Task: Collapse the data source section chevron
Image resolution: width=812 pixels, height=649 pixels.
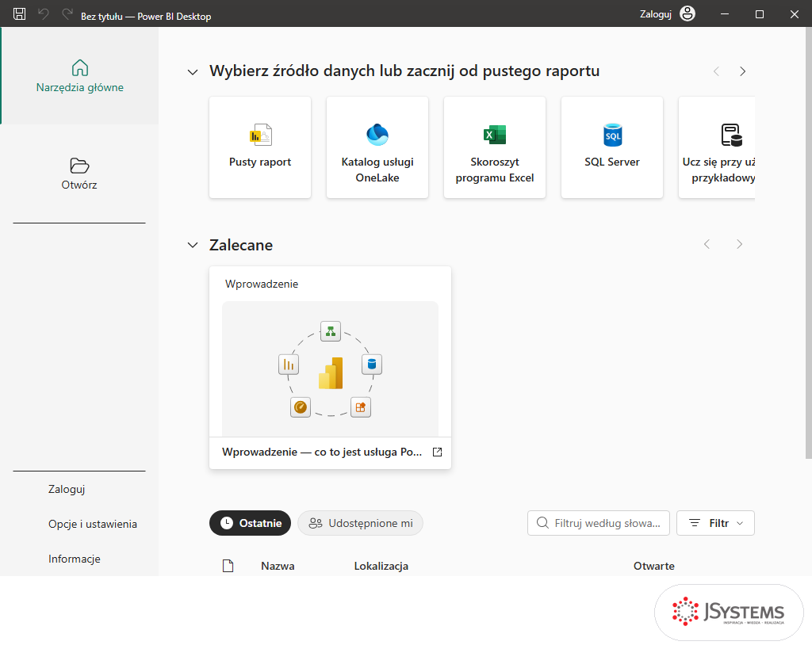Action: (193, 72)
